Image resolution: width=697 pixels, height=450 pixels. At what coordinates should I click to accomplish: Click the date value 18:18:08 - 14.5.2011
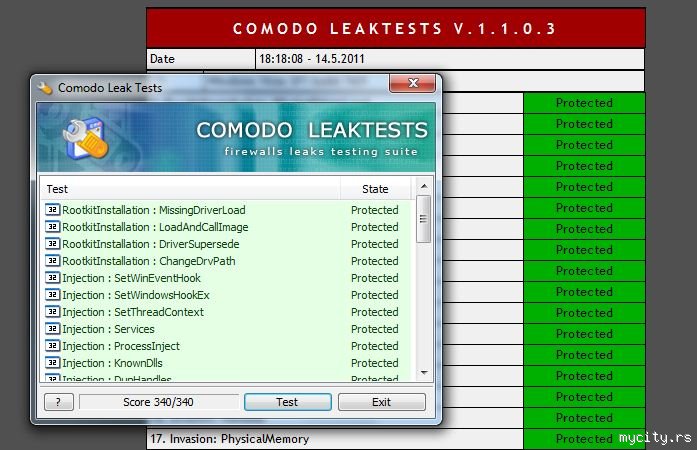(x=312, y=59)
